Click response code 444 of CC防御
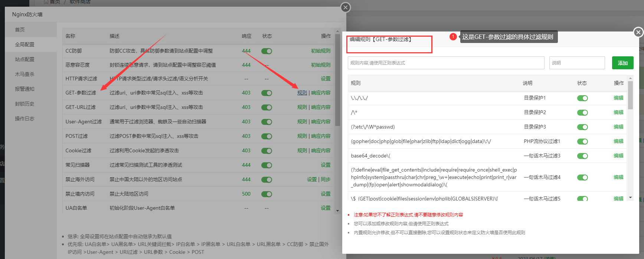The image size is (644, 259). tap(246, 51)
